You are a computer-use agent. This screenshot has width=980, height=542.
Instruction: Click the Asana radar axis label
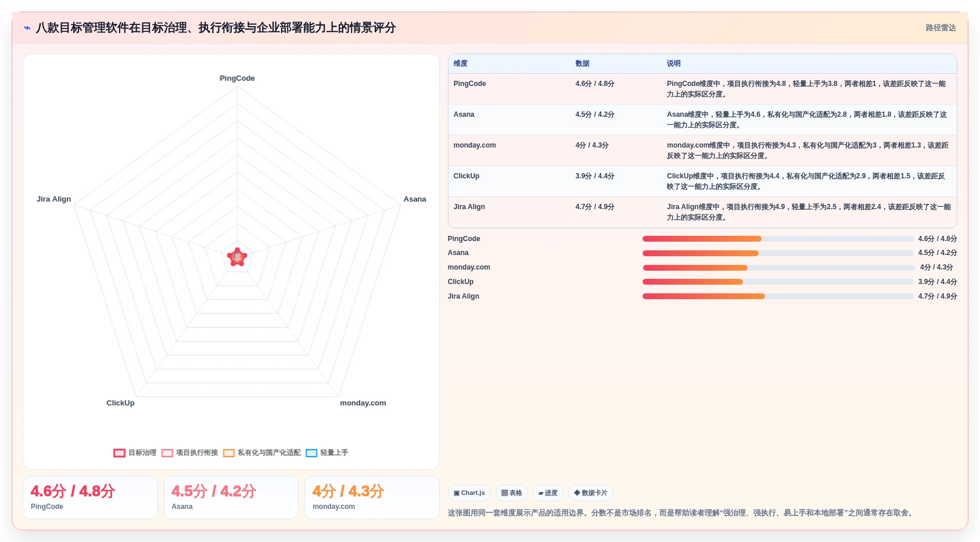[415, 199]
